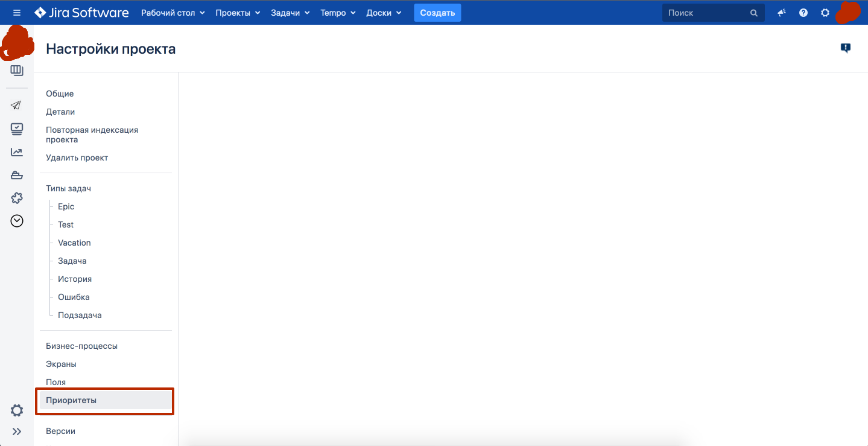The width and height of the screenshot is (868, 446).
Task: Select the Vacation issue type
Action: (x=74, y=243)
